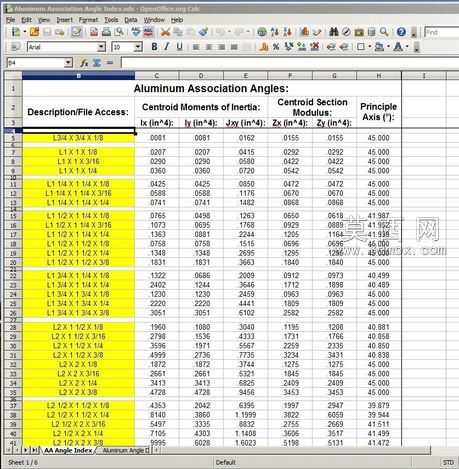
Task: Click the Function Wizard fx icon
Action: coord(84,62)
